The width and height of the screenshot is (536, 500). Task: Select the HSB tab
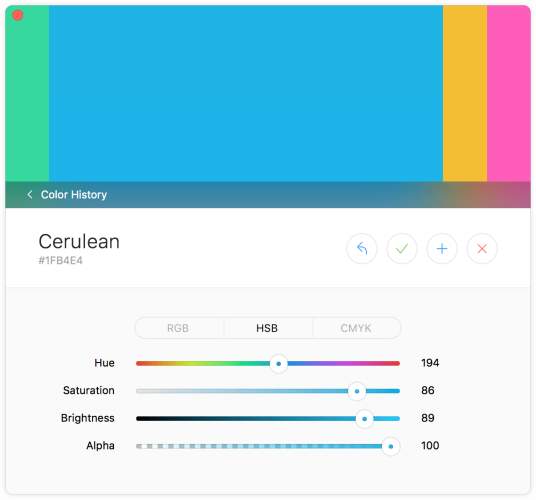(268, 328)
